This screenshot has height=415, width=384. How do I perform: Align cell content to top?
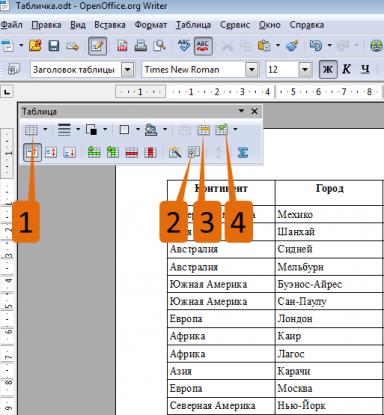pyautogui.click(x=32, y=153)
